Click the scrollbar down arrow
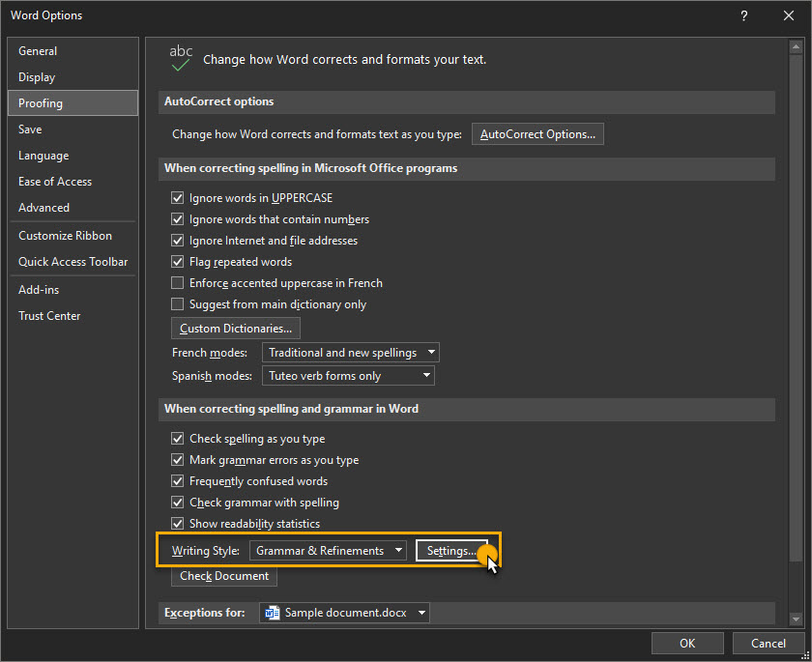The height and width of the screenshot is (662, 812). 796,619
